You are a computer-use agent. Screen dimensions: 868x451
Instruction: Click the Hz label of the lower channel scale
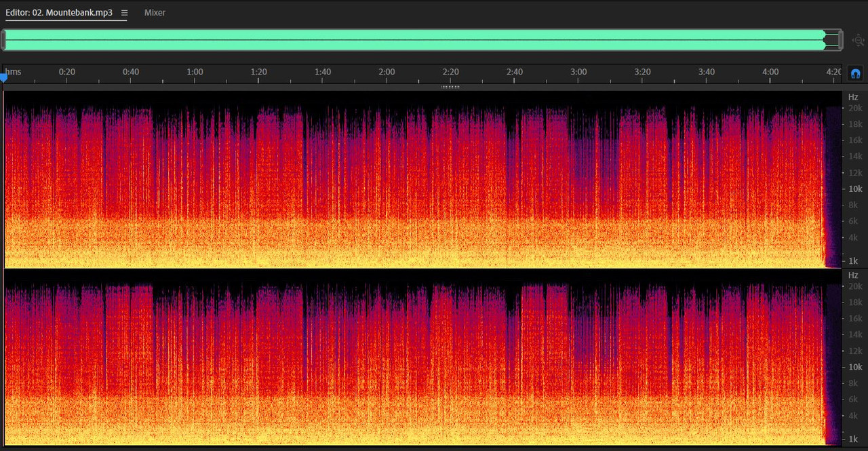[853, 275]
